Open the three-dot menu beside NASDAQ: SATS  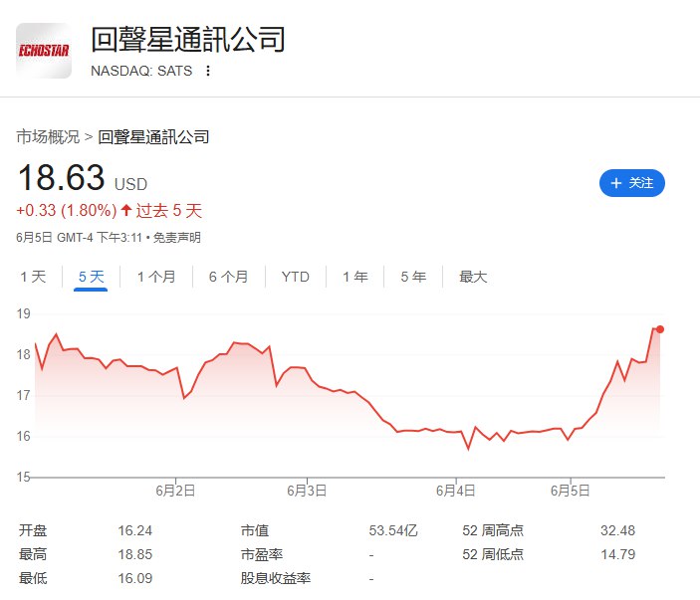click(x=207, y=71)
